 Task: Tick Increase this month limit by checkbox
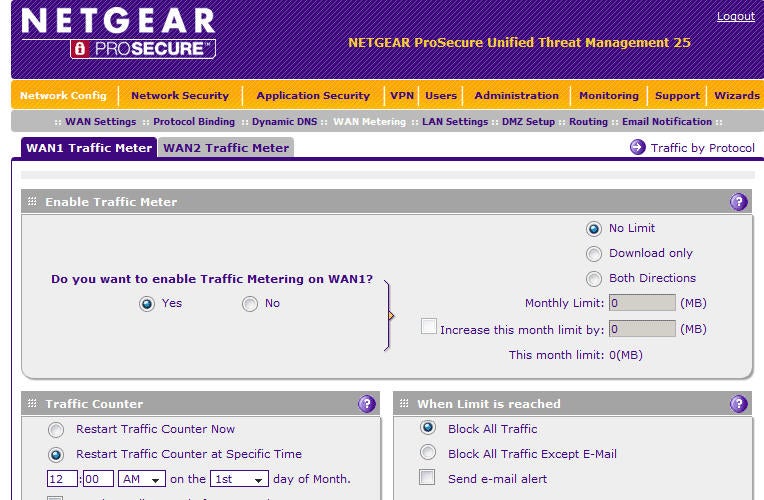coord(429,326)
